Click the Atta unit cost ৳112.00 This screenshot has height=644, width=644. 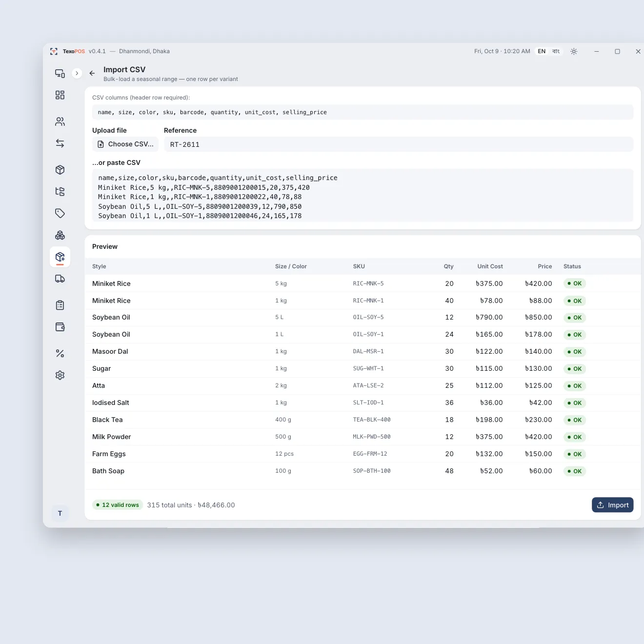pos(489,385)
